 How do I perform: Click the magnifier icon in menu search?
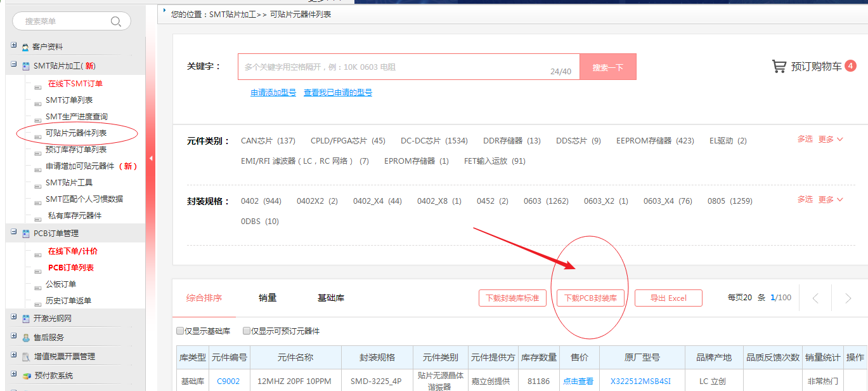(115, 22)
